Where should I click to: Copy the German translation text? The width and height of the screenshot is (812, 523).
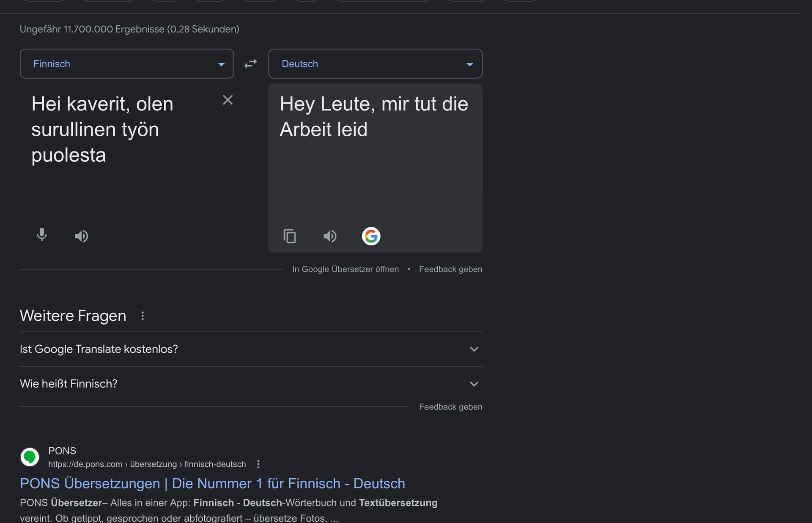(x=290, y=236)
